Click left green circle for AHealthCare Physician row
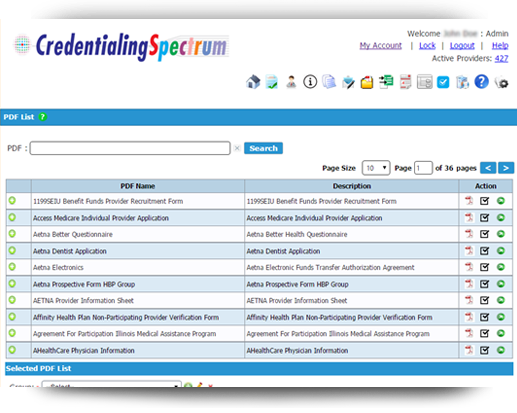517x413 pixels. point(12,350)
